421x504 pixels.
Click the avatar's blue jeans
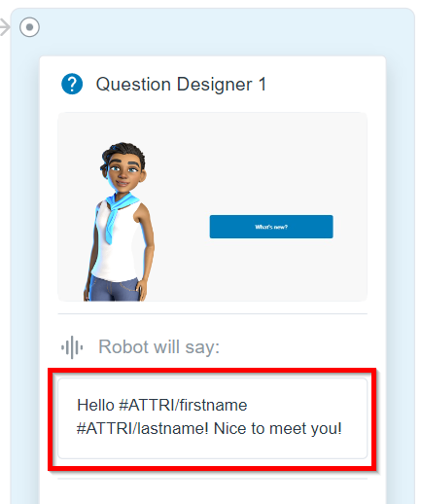click(114, 288)
